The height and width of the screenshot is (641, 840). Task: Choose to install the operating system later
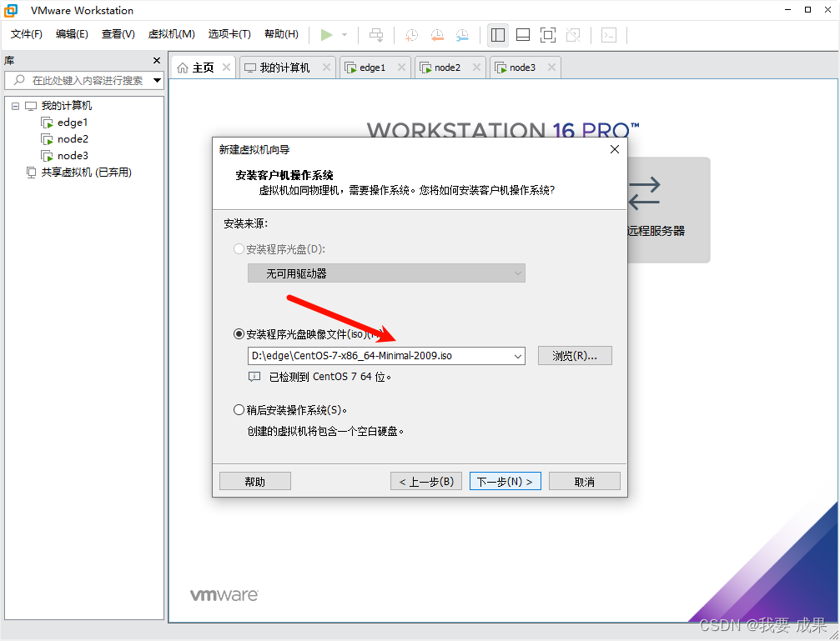point(239,409)
